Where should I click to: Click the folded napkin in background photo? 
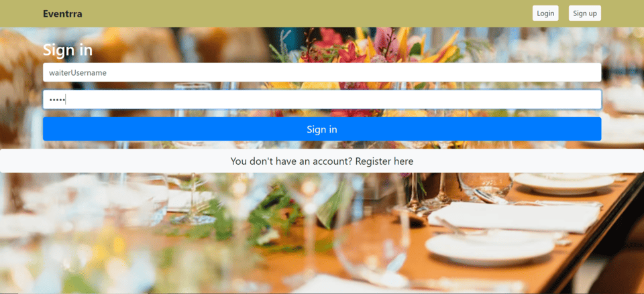tap(513, 216)
